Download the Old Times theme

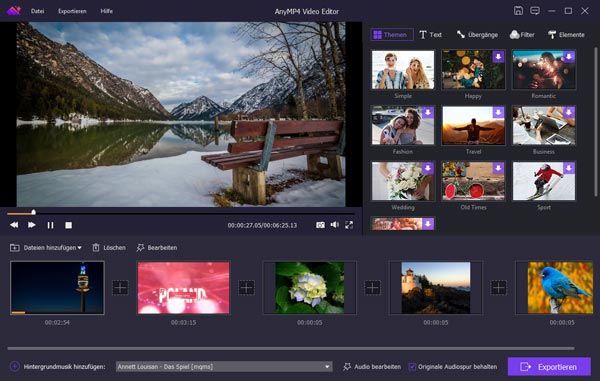[x=498, y=168]
